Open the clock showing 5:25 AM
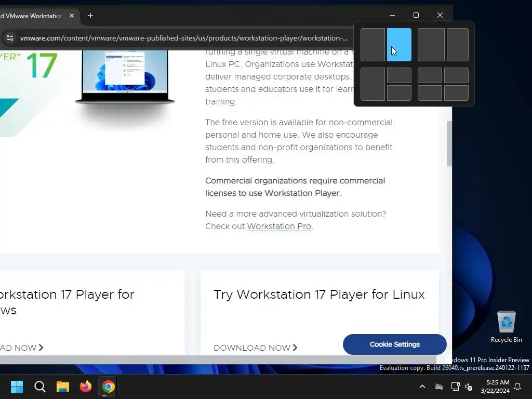Image resolution: width=532 pixels, height=399 pixels. pyautogui.click(x=495, y=387)
